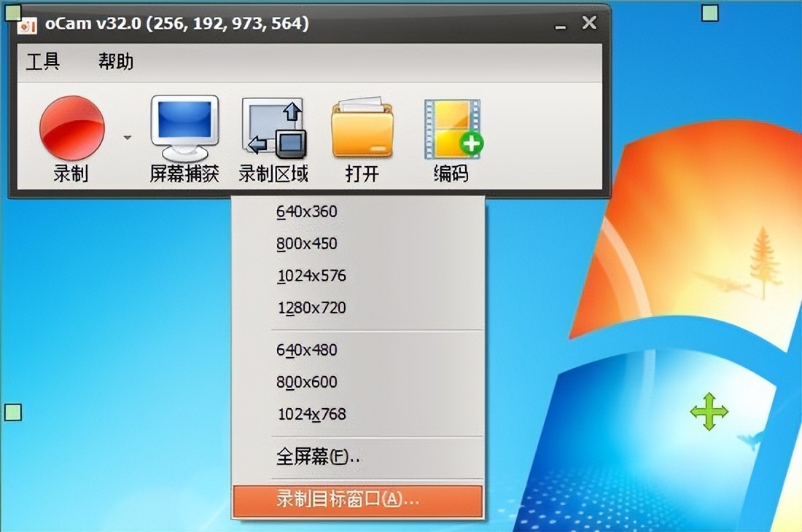Viewport: 802px width, 532px height.
Task: Choose 640x360 recording size
Action: click(x=358, y=211)
